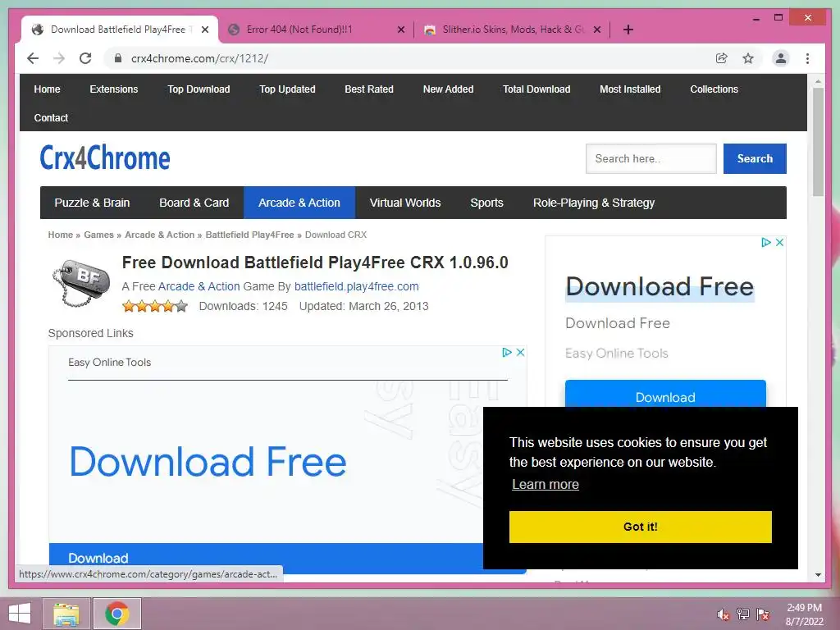Viewport: 840px width, 630px height.
Task: Close the Error 404 tab
Action: click(400, 30)
